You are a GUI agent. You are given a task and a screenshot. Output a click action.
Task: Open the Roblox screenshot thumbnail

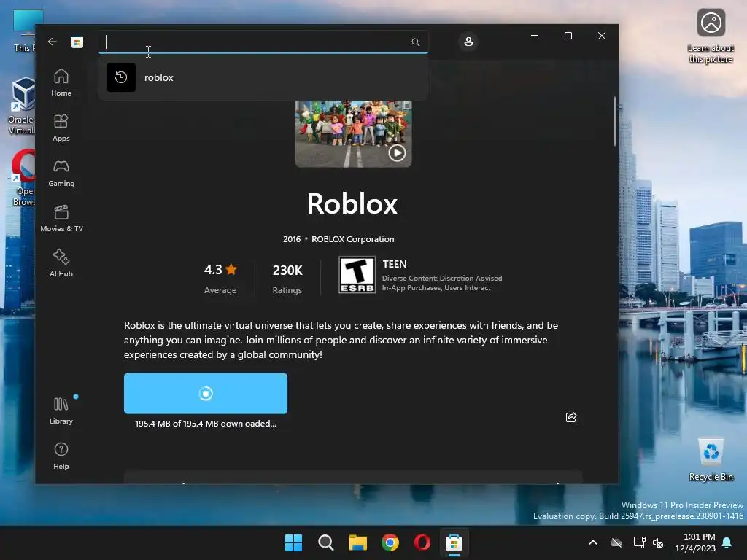coord(353,134)
